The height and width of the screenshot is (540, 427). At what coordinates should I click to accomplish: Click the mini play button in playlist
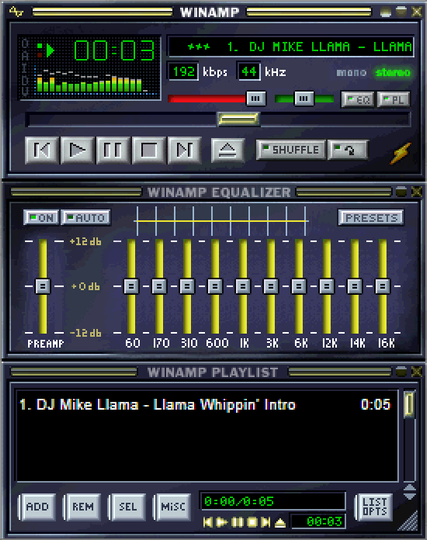pyautogui.click(x=222, y=522)
